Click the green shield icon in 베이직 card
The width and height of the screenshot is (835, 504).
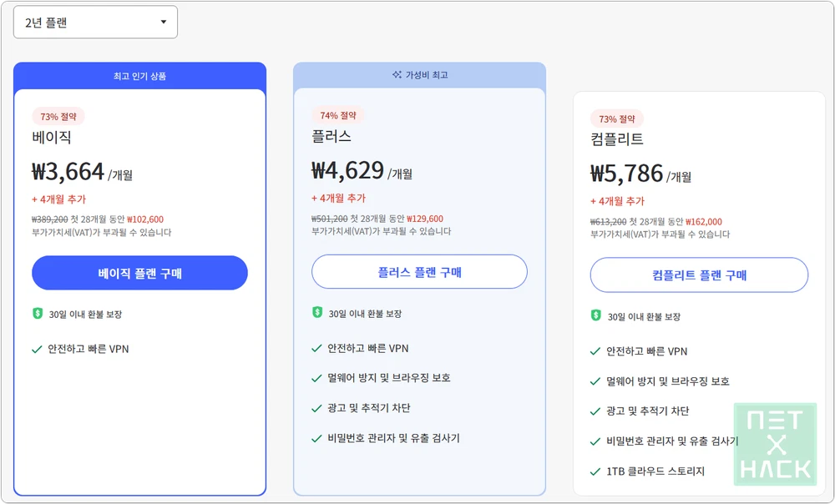pyautogui.click(x=37, y=314)
